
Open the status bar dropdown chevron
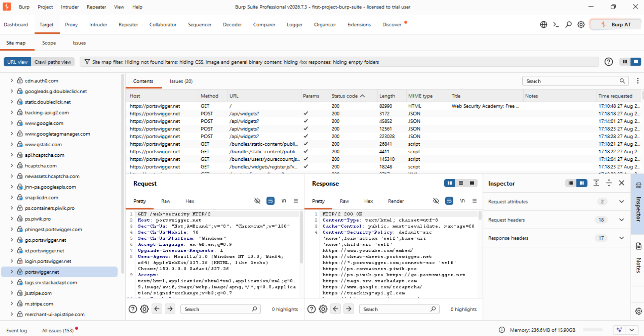click(x=632, y=330)
